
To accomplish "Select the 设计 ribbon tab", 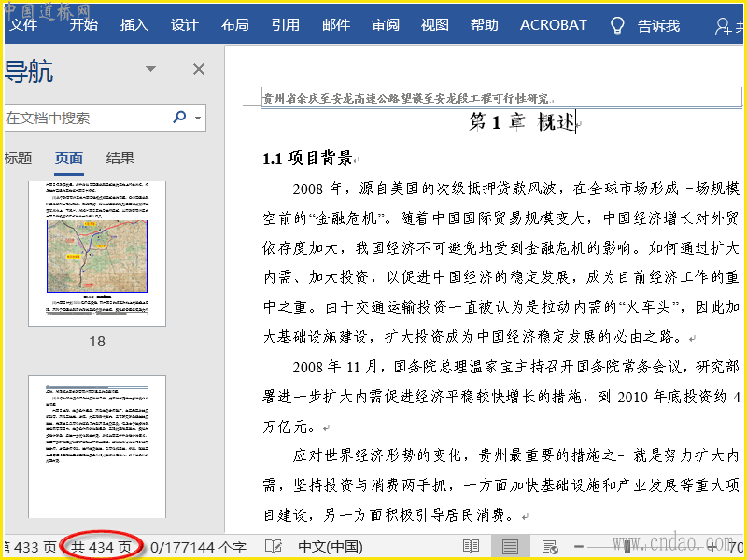I will 184,25.
